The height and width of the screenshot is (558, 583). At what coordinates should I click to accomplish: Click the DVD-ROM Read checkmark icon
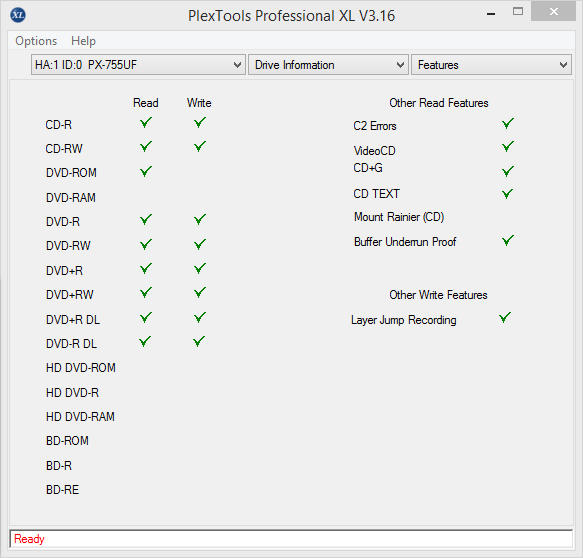point(146,171)
